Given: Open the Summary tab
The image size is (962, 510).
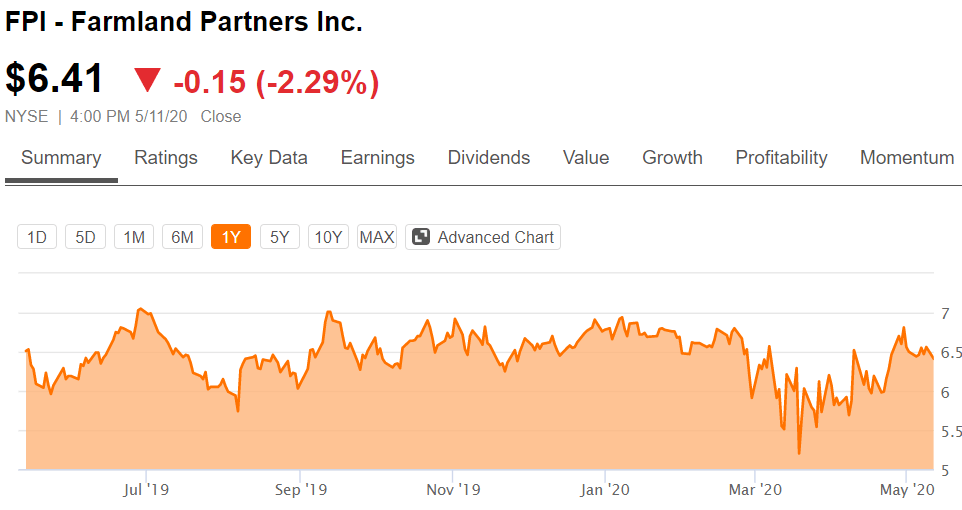Looking at the screenshot, I should [61, 158].
